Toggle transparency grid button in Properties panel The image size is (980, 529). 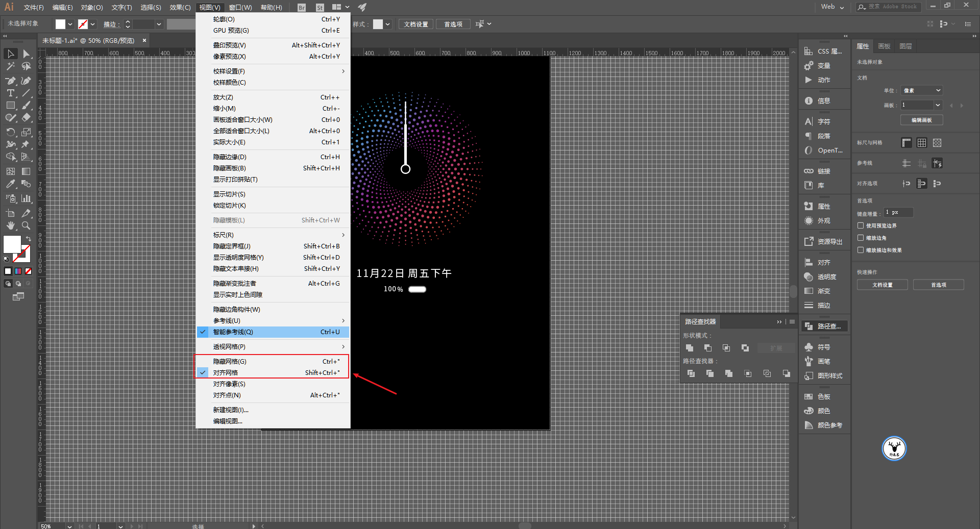pyautogui.click(x=937, y=143)
